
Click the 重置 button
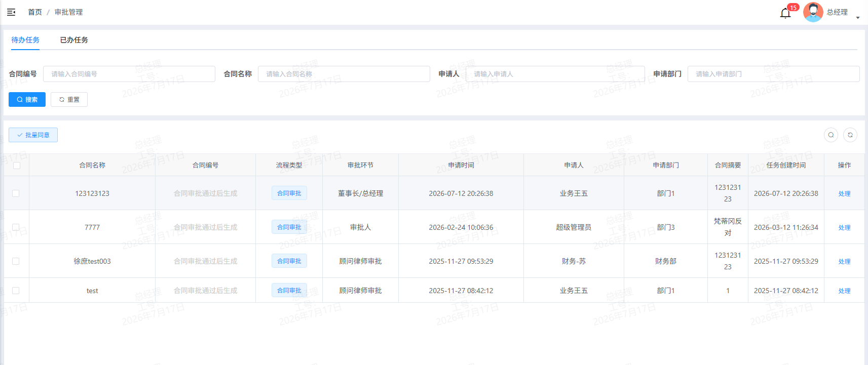click(x=69, y=100)
